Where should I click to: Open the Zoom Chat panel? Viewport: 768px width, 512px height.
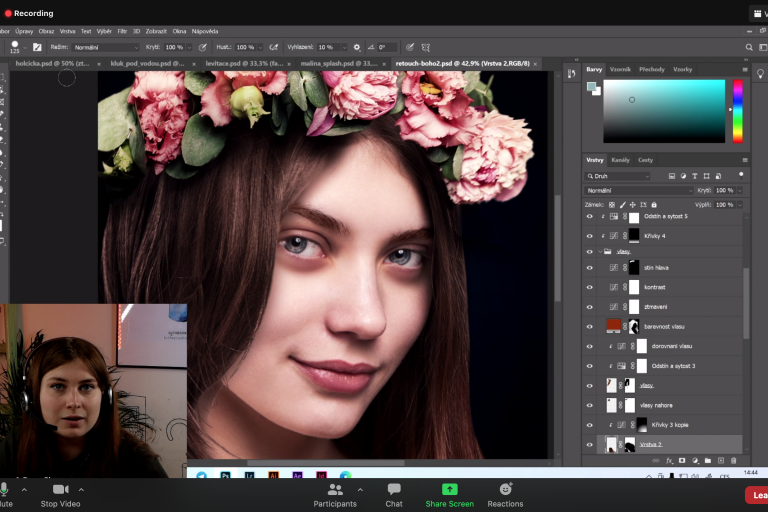pos(394,493)
